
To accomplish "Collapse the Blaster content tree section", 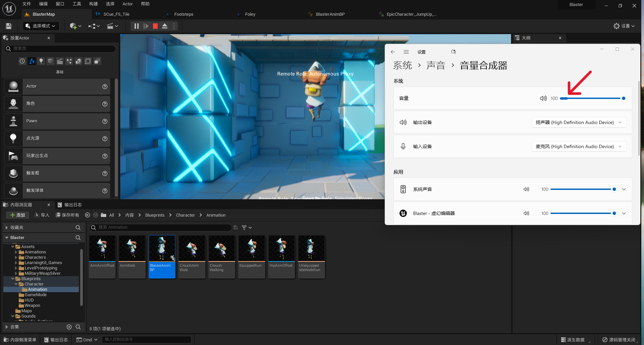I will pos(7,238).
